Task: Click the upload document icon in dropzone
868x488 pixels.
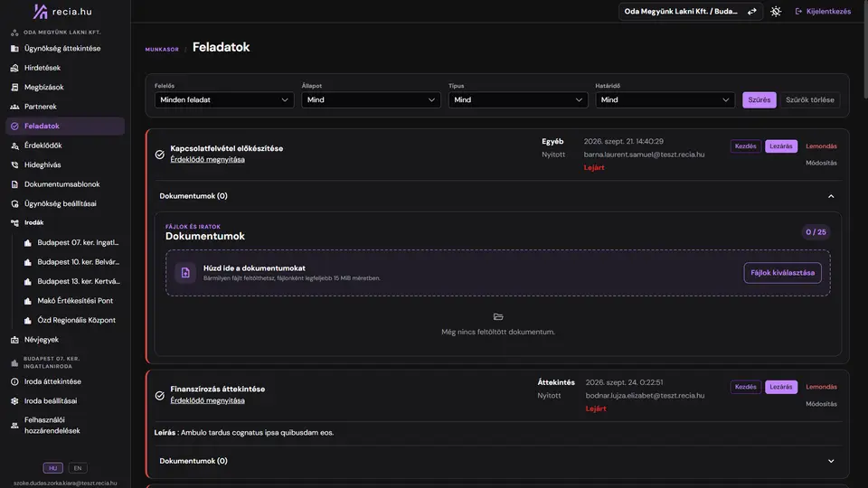Action: tap(185, 273)
